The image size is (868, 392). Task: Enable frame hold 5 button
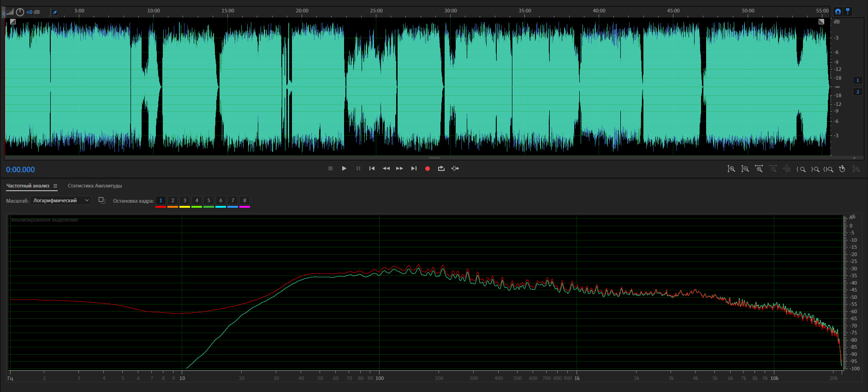click(x=208, y=200)
